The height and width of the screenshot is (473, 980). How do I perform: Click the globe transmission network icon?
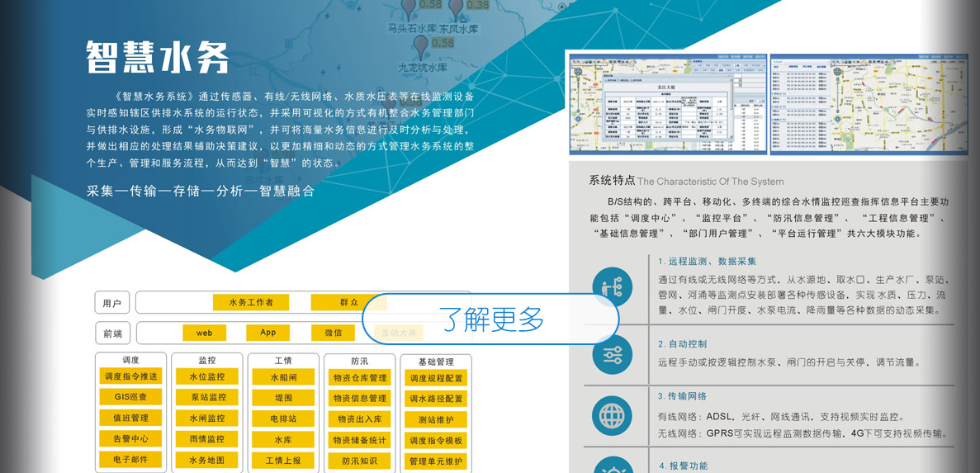click(612, 416)
